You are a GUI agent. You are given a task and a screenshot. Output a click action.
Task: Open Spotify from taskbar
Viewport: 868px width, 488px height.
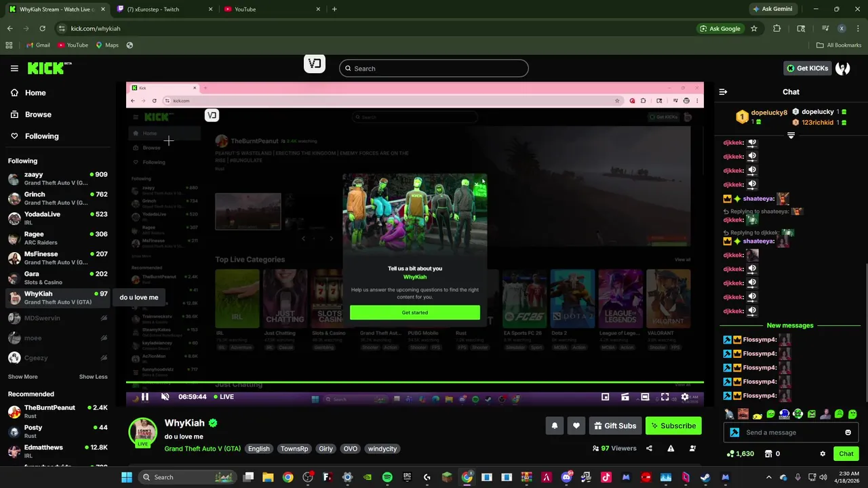387,477
